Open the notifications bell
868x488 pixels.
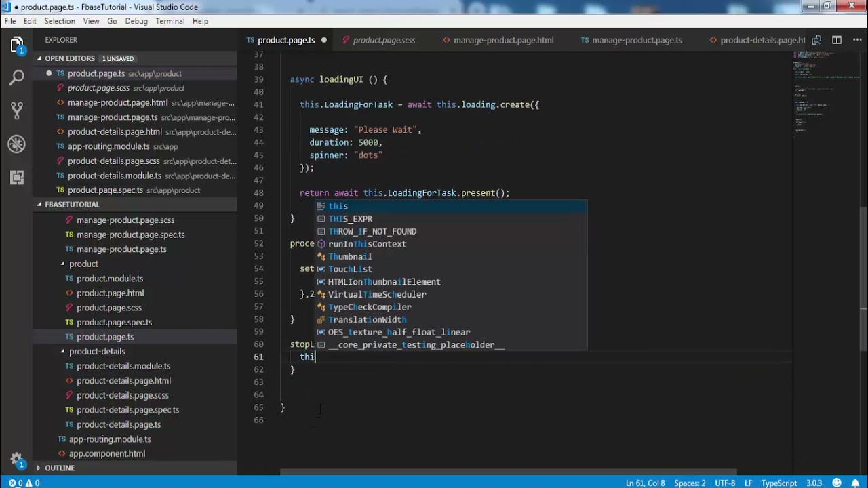pos(855,483)
